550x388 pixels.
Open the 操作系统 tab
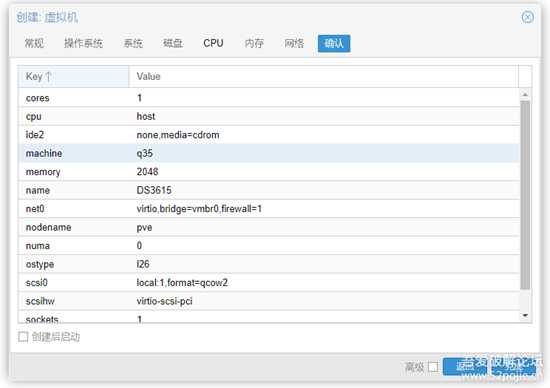83,44
